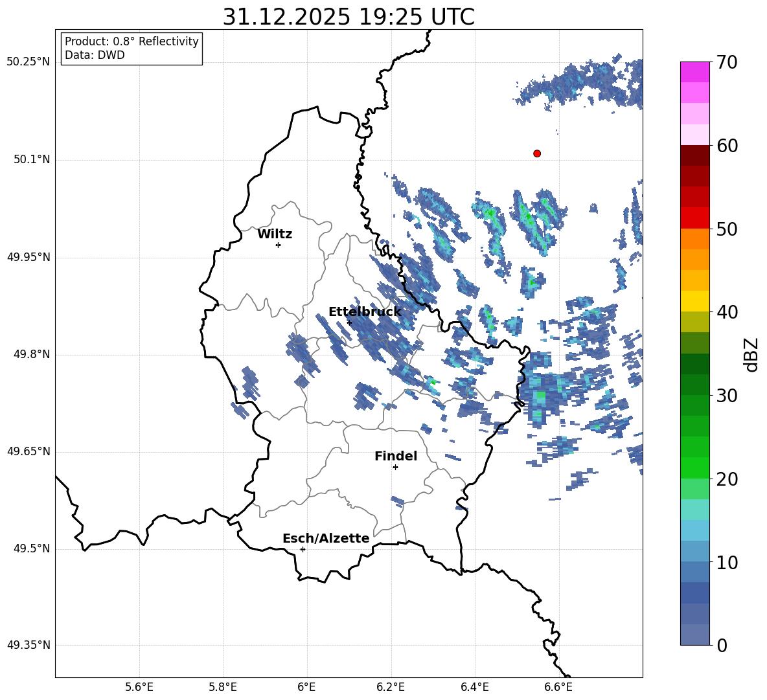Click the 49.65°N latitude label

(29, 451)
